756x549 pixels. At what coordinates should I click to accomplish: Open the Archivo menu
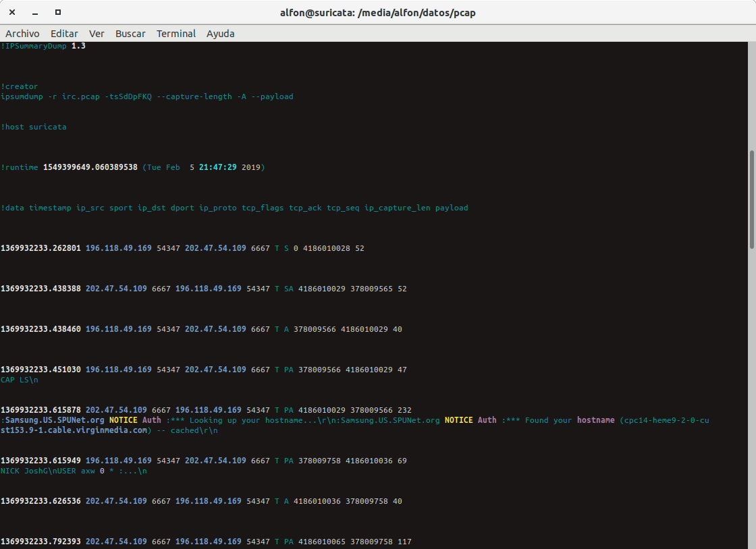pos(22,34)
